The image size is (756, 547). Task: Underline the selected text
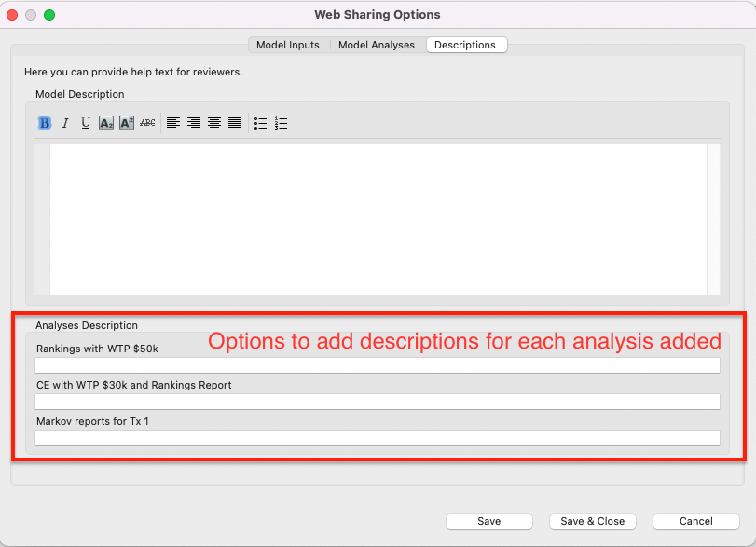(x=86, y=123)
